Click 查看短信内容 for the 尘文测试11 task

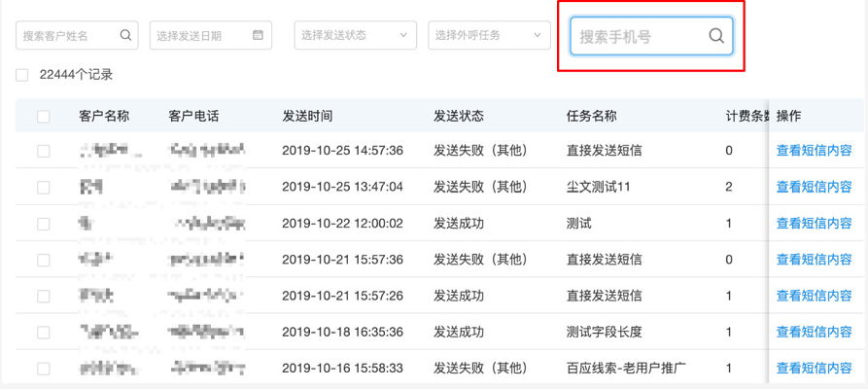pyautogui.click(x=814, y=187)
